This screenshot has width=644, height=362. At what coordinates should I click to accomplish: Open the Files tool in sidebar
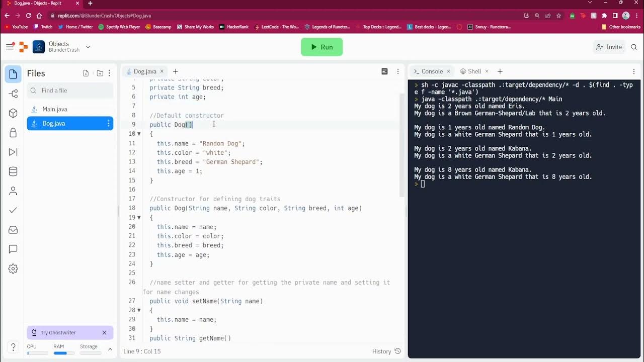[13, 74]
